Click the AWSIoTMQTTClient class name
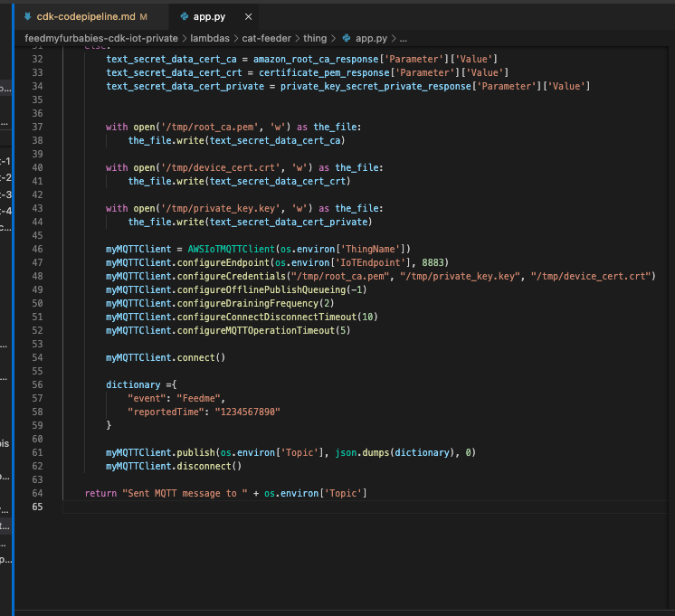 [231, 249]
